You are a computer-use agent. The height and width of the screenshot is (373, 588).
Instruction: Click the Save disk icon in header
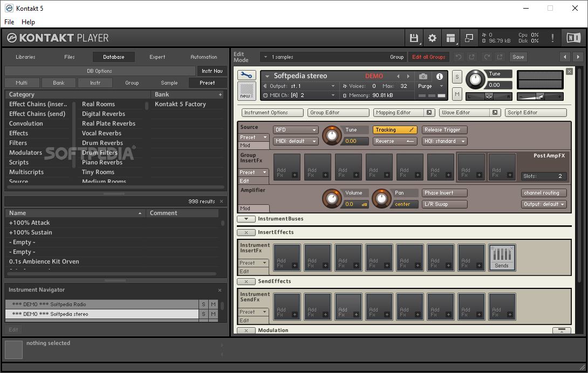tap(414, 38)
